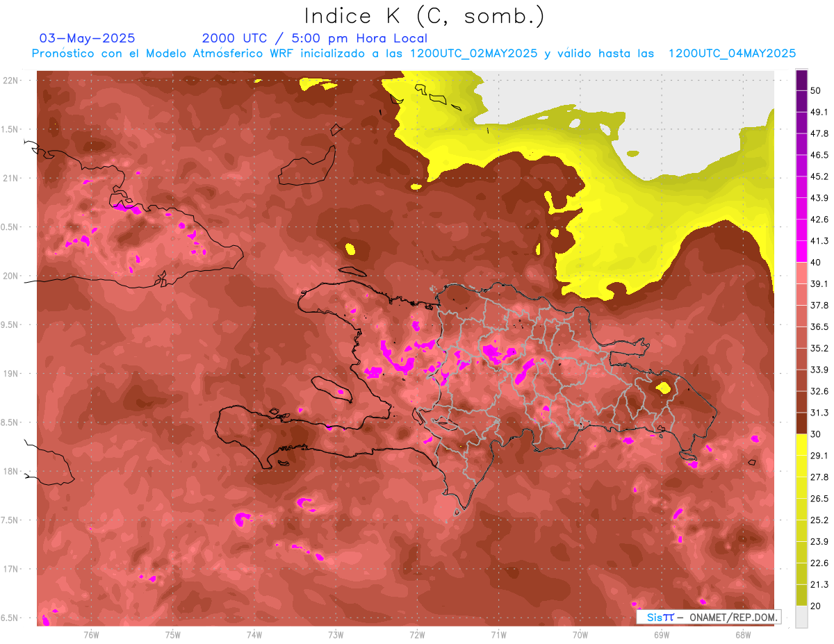Click the longitude label "69W"
Image resolution: width=834 pixels, height=644 pixels.
click(x=662, y=634)
